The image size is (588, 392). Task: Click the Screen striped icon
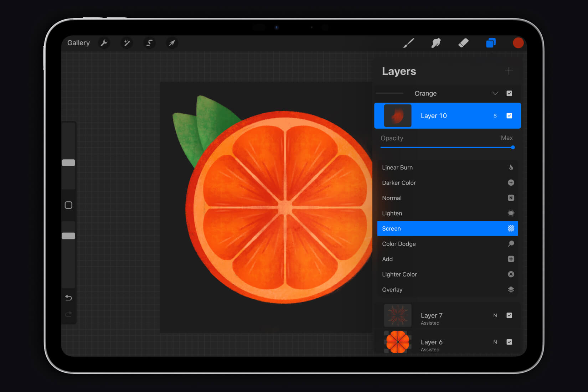(x=511, y=228)
